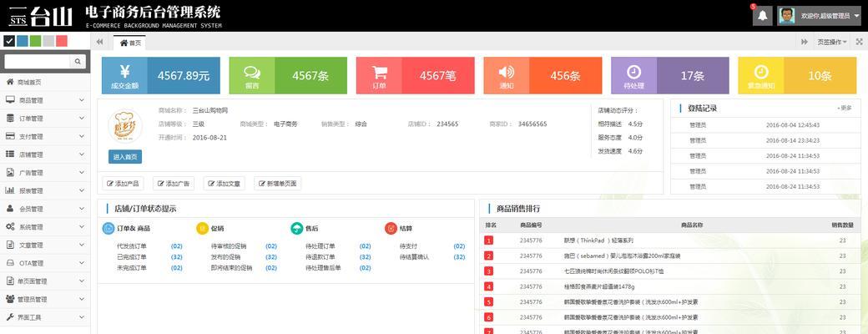Click product name 格格即食燕麦片超值装1478g
The height and width of the screenshot is (334, 868).
point(599,287)
